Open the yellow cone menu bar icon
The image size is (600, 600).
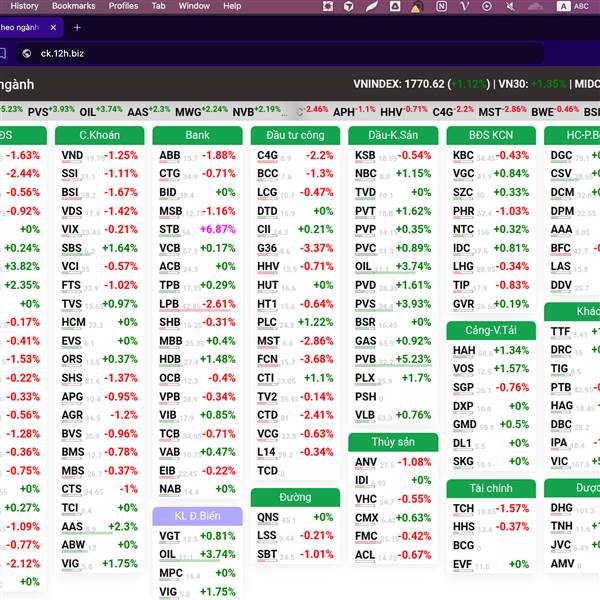(416, 7)
